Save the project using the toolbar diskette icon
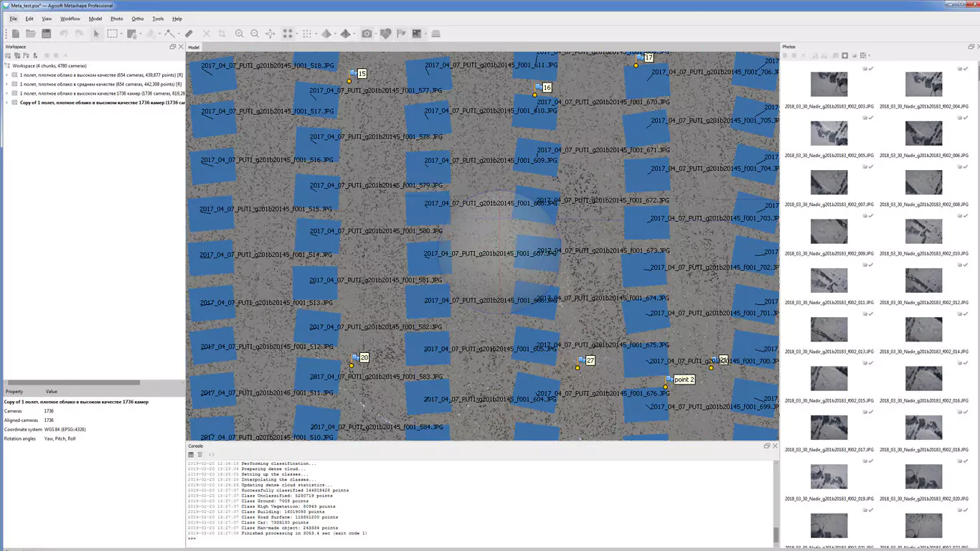980x551 pixels. point(47,34)
